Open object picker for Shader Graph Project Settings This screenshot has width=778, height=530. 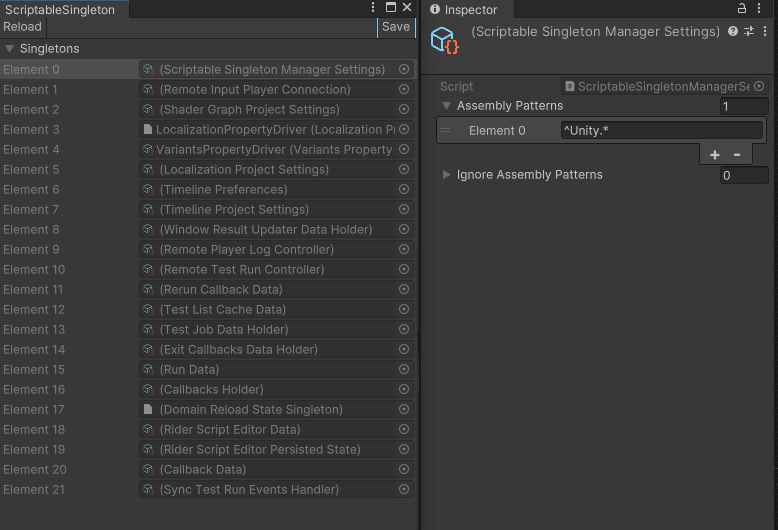(404, 110)
